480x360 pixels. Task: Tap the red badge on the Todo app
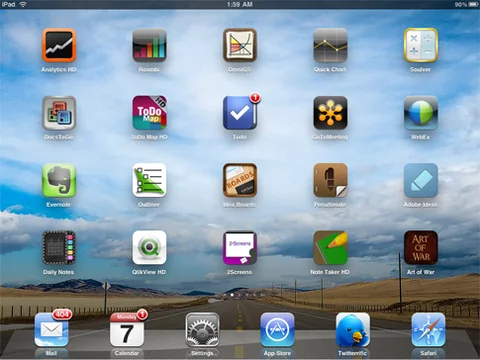coord(255,98)
